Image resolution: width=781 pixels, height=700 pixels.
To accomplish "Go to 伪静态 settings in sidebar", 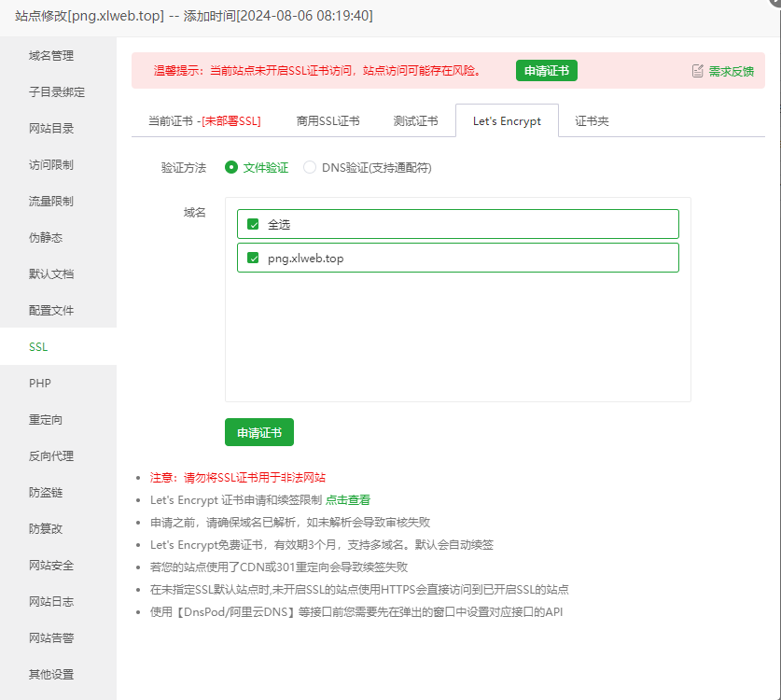I will tap(46, 238).
